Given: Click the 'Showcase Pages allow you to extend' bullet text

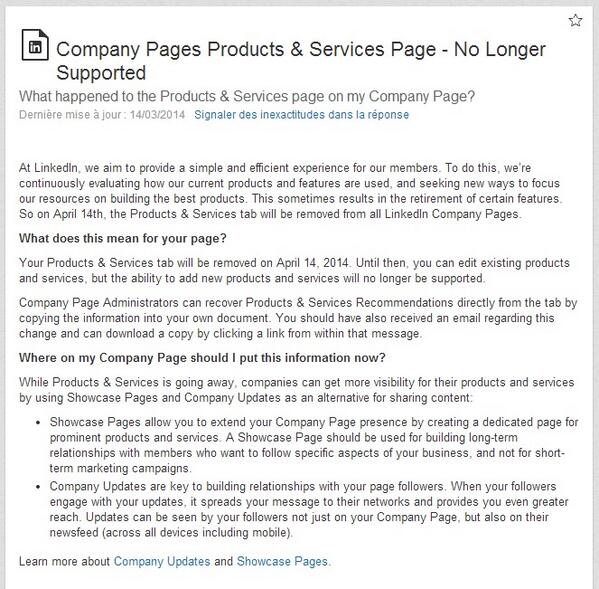Looking at the screenshot, I should (x=314, y=445).
